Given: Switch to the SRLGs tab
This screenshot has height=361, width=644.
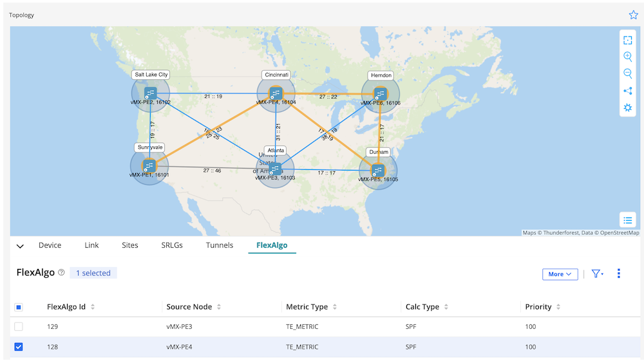Looking at the screenshot, I should (172, 245).
